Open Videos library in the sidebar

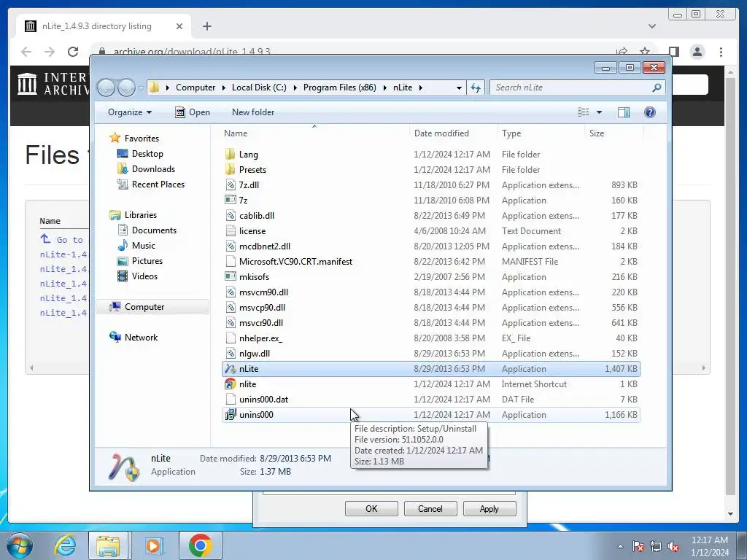pos(144,276)
